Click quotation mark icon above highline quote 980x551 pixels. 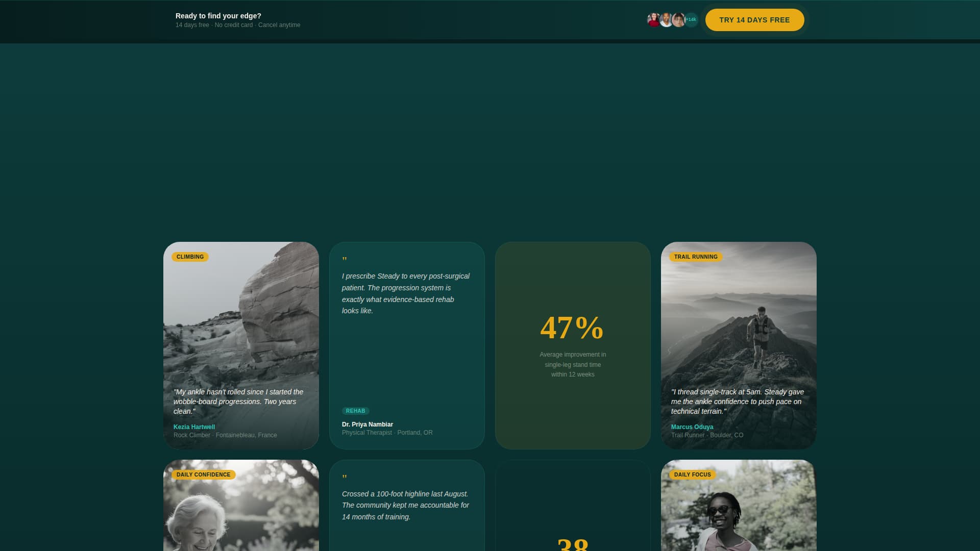345,478
